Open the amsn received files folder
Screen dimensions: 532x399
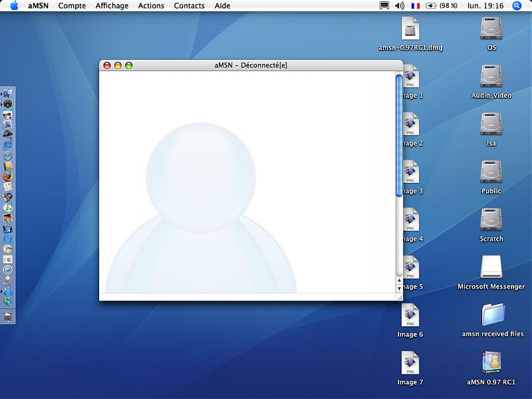click(x=492, y=315)
